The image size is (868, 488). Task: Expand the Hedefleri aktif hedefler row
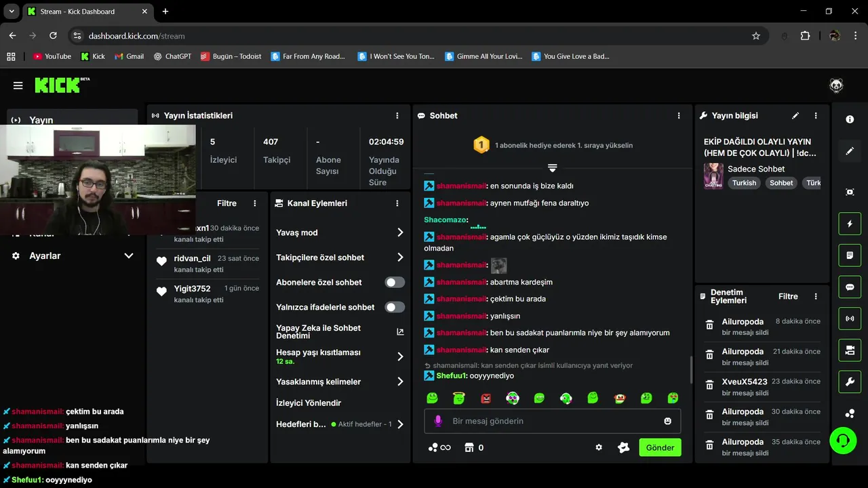click(x=340, y=424)
